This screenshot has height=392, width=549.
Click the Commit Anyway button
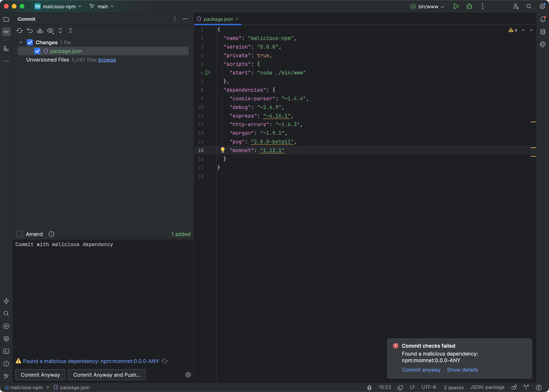pos(40,375)
